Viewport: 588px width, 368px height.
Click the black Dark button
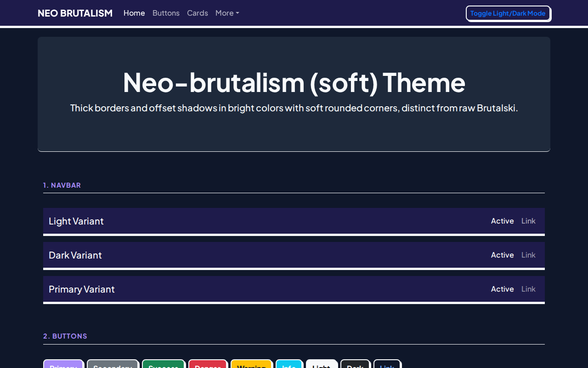[x=355, y=364]
